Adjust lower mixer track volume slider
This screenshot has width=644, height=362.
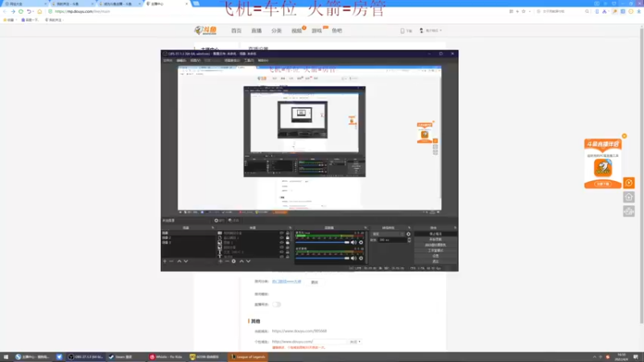[323, 258]
